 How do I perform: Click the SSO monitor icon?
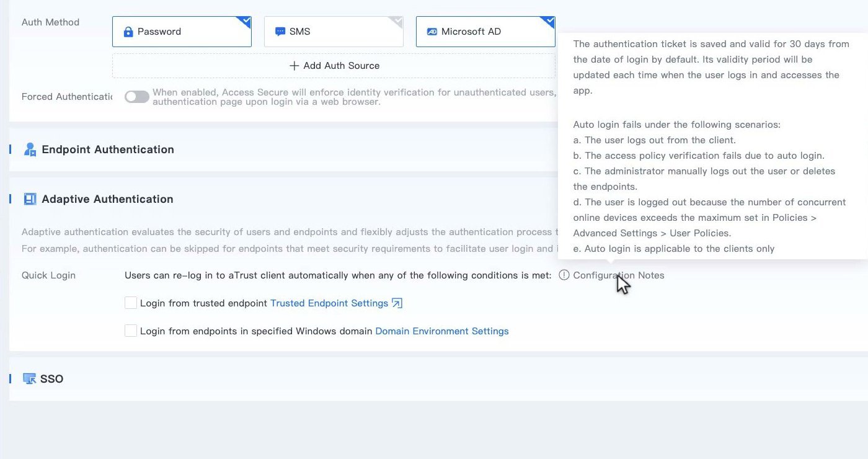click(29, 379)
